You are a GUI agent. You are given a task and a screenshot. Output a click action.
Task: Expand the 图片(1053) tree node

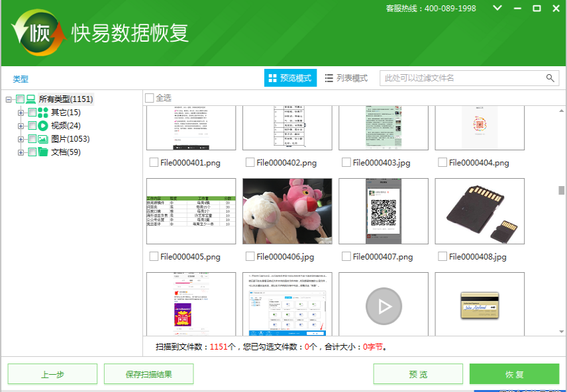click(x=21, y=139)
